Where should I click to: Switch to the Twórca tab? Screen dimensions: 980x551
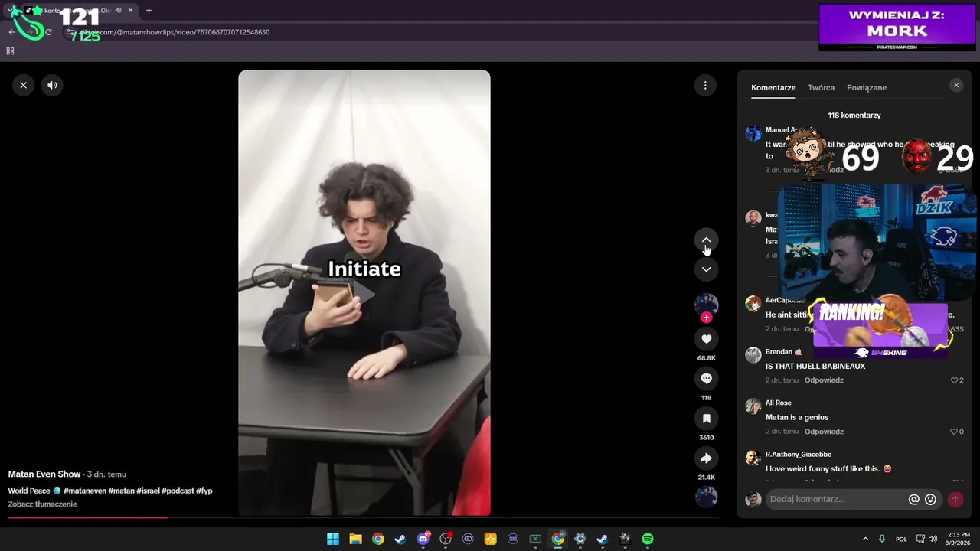click(x=821, y=88)
